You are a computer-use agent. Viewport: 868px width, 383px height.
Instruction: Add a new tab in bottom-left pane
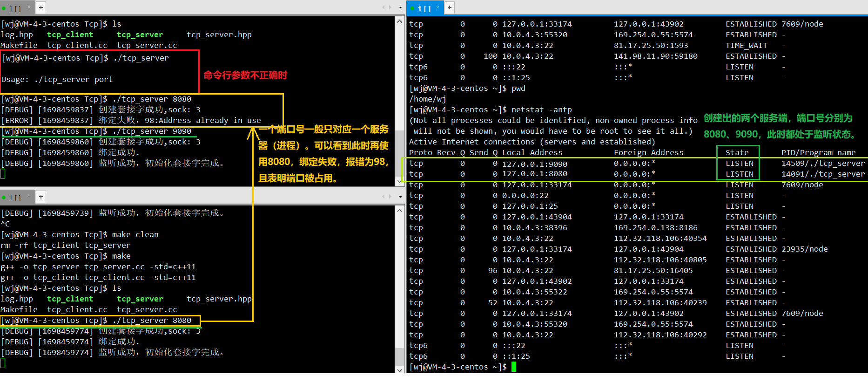(x=41, y=197)
